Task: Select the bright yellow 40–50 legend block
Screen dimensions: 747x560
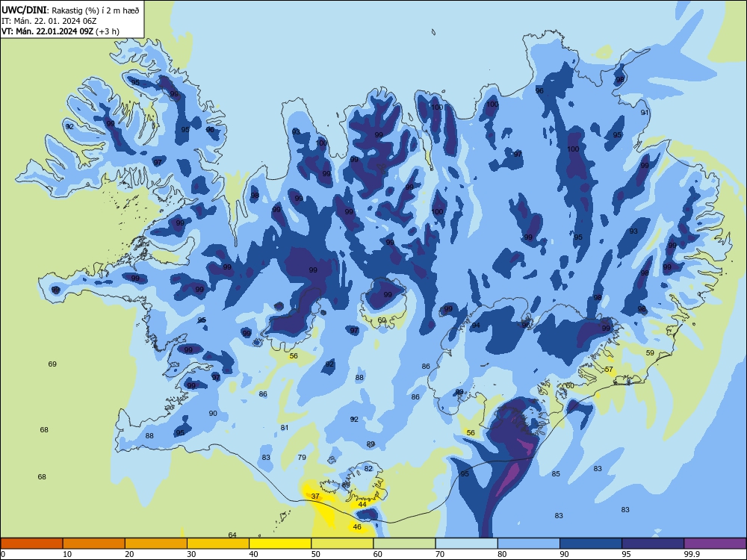Action: pos(280,544)
